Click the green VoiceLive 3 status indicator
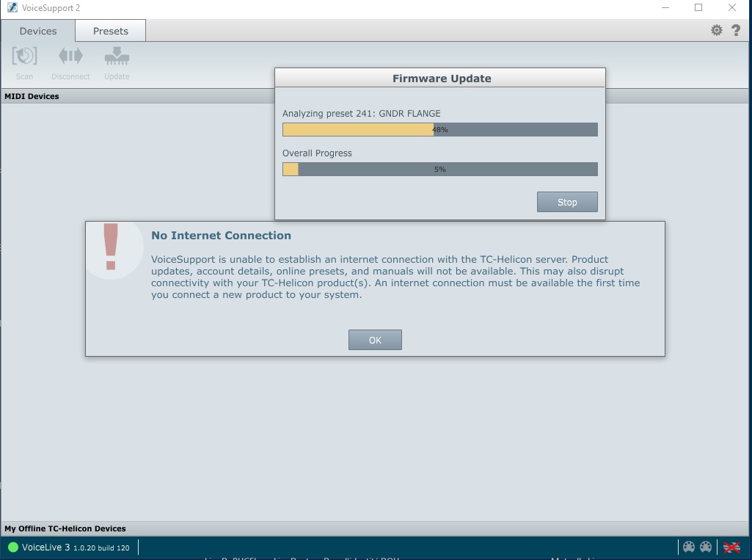Screen dimensions: 752x560 [x=13, y=547]
